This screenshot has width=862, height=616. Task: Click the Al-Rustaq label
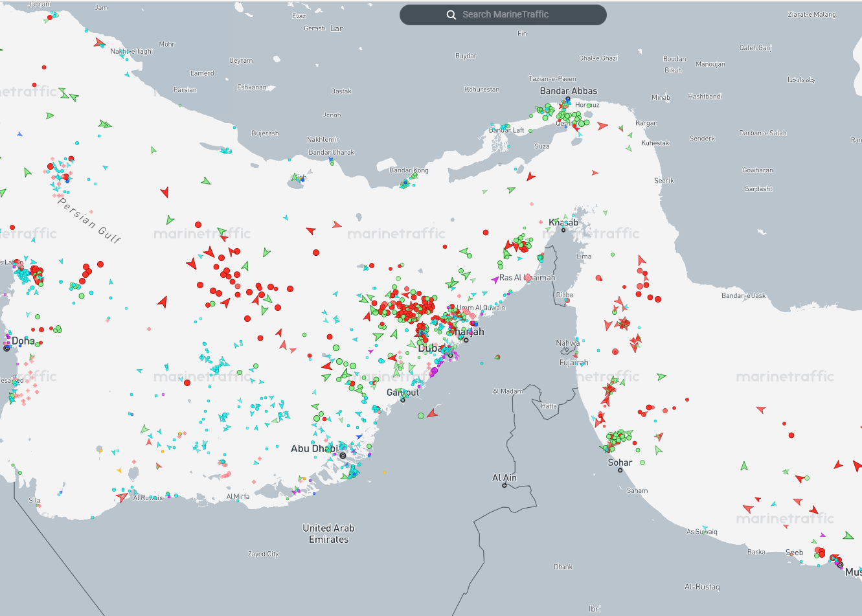[702, 587]
